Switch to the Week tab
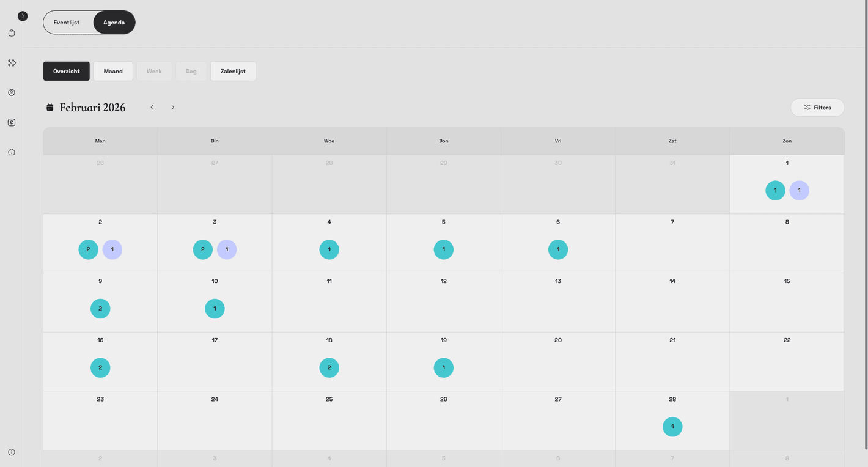Screen dimensions: 868x467 tap(154, 72)
